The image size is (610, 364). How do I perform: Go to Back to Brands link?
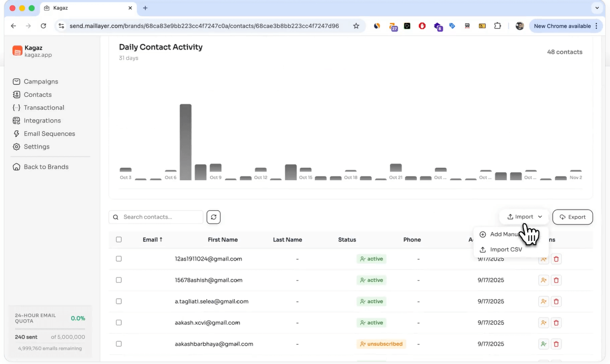[x=46, y=167]
